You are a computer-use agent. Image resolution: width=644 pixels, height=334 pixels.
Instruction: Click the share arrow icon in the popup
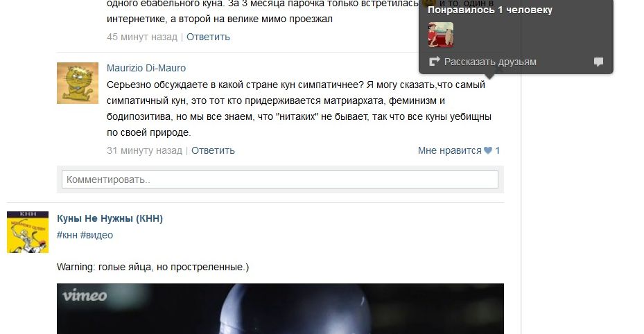434,62
